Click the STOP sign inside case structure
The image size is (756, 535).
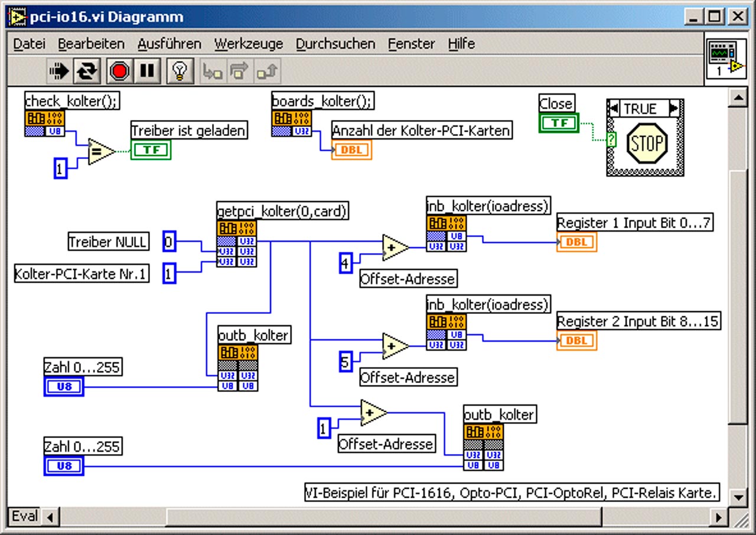coord(646,144)
